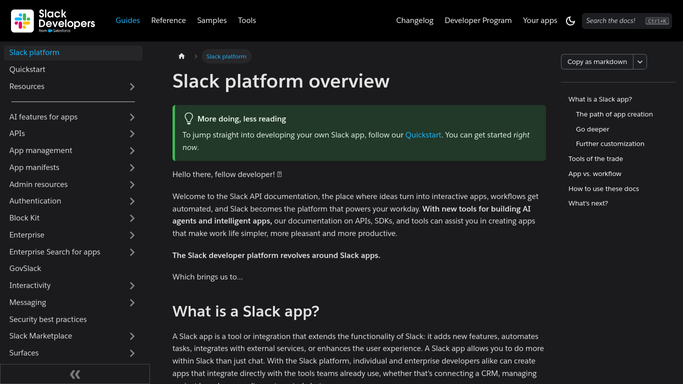The height and width of the screenshot is (384, 683).
Task: Expand the Messaging sidebar chevron
Action: point(132,303)
